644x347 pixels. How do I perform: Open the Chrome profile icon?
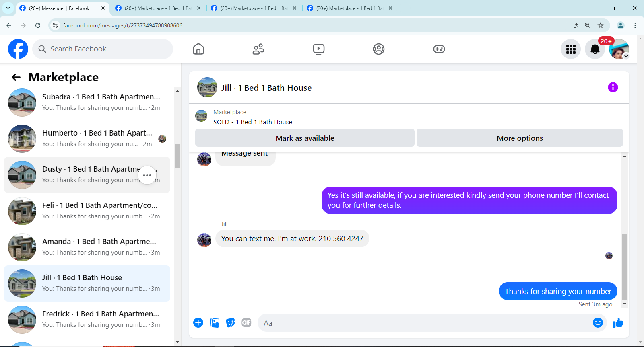621,25
